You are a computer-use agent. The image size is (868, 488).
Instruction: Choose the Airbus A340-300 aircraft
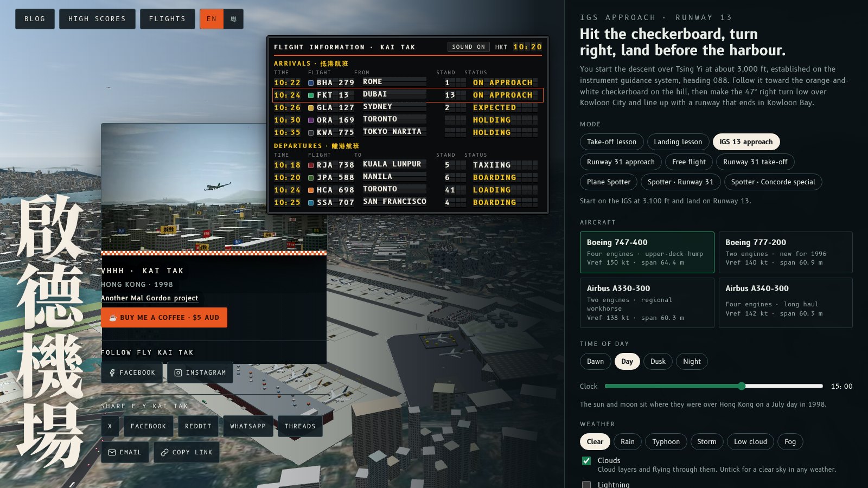(786, 303)
